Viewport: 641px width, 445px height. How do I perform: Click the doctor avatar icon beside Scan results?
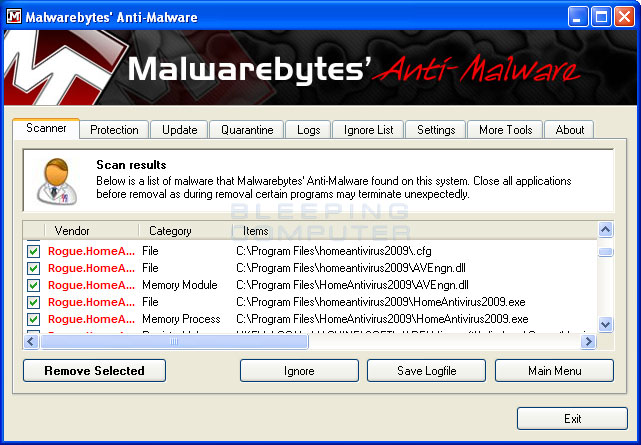point(56,181)
